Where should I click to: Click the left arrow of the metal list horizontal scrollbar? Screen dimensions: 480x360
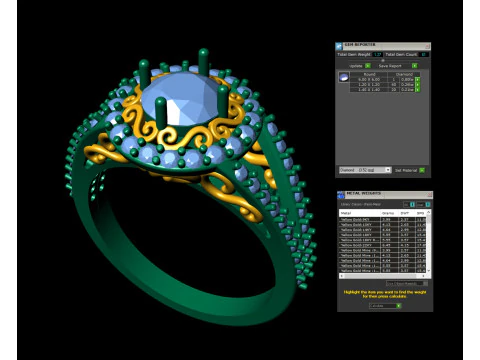[x=341, y=276]
